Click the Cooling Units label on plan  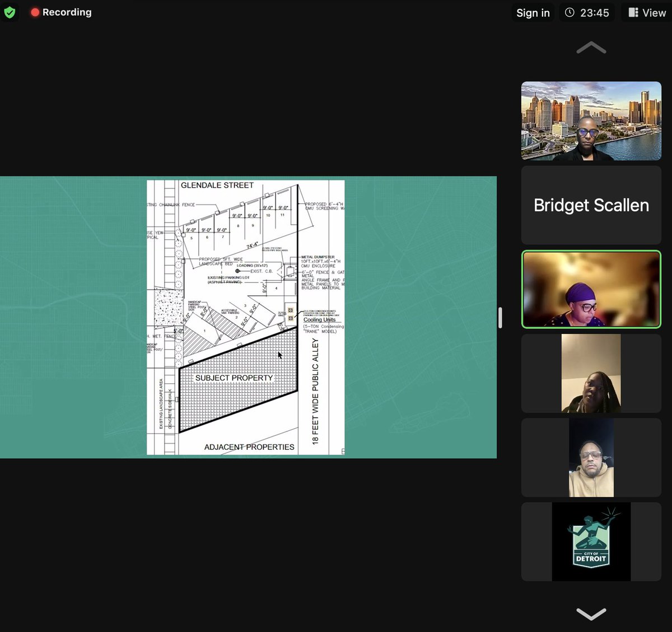(x=320, y=320)
